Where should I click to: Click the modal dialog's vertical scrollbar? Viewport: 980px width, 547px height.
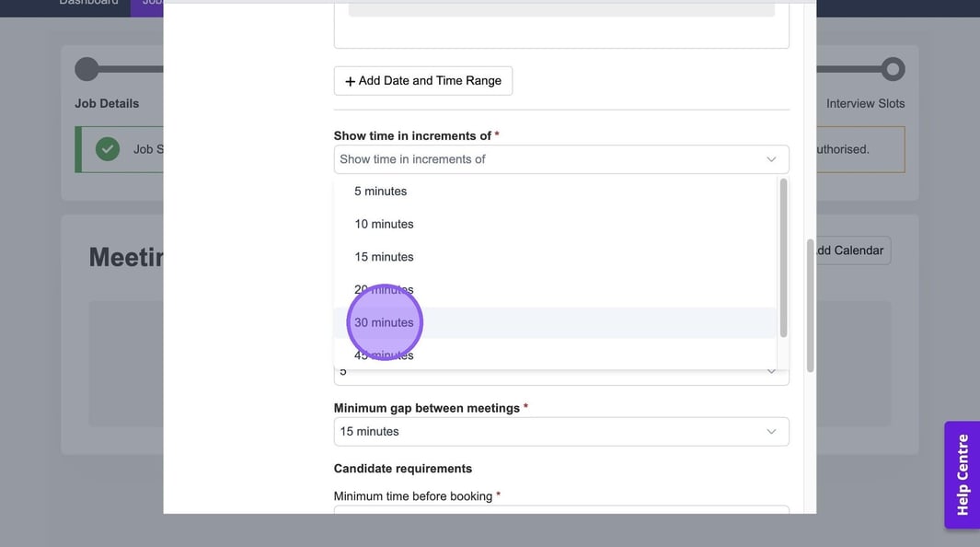click(x=810, y=304)
